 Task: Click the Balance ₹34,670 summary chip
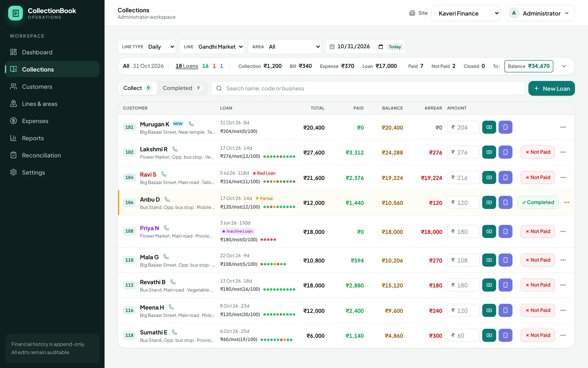pos(529,66)
